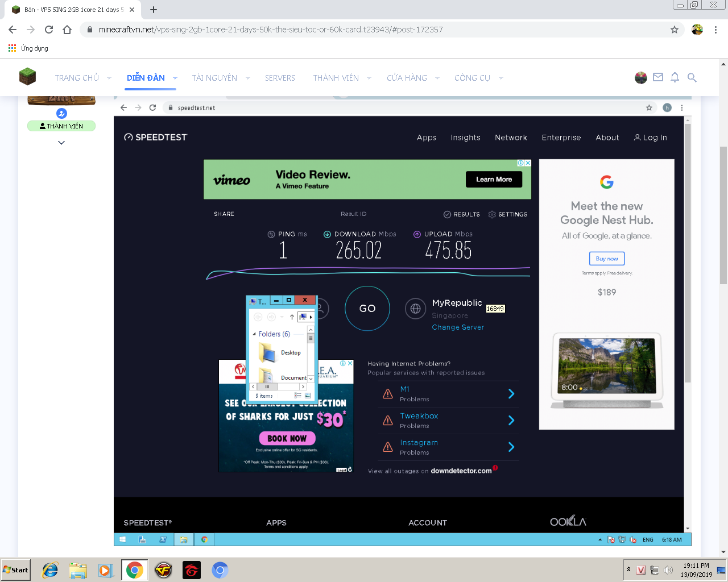Expand the chevron below the member badge
The width and height of the screenshot is (728, 582).
coord(61,143)
